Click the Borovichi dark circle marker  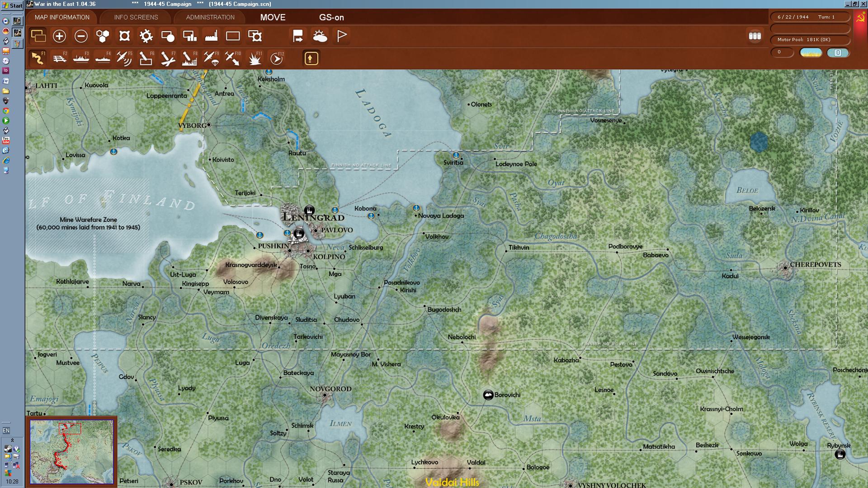pyautogui.click(x=488, y=395)
